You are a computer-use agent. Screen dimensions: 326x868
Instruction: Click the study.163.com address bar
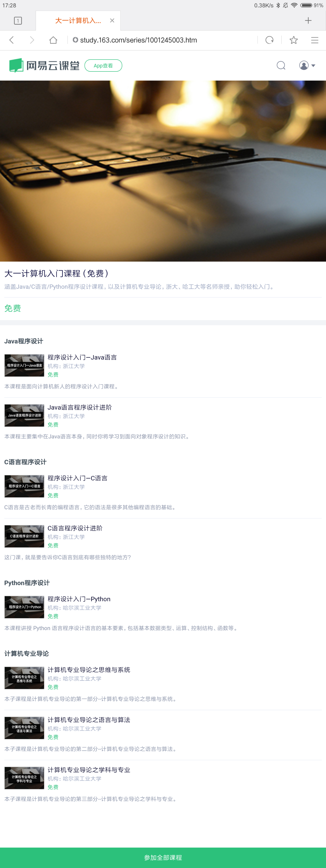point(162,40)
